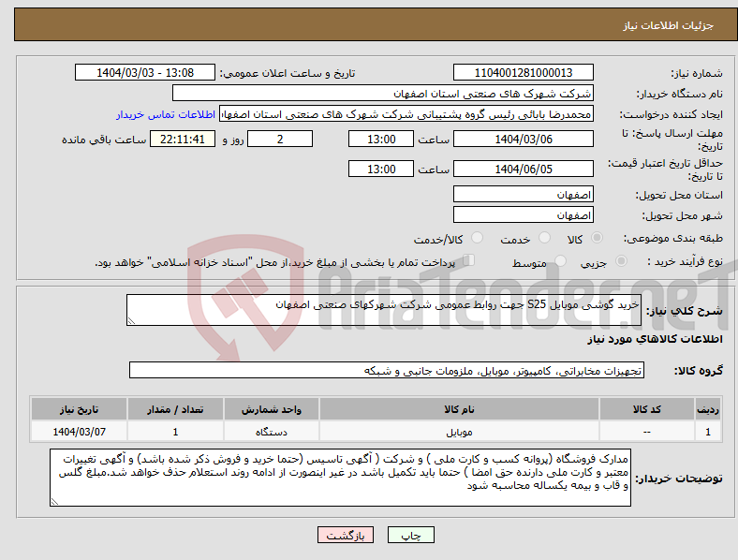Click the چاپ (print) button
This screenshot has height=560, width=738.
[x=410, y=535]
